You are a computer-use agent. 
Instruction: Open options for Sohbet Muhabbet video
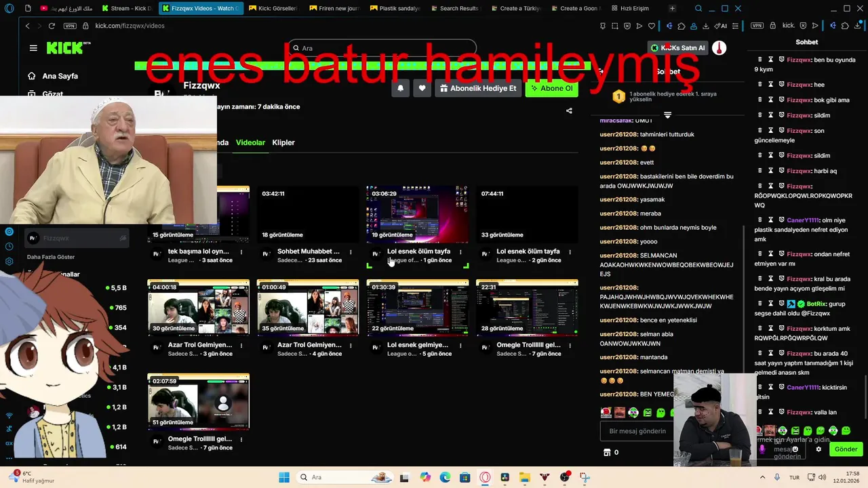pyautogui.click(x=351, y=252)
